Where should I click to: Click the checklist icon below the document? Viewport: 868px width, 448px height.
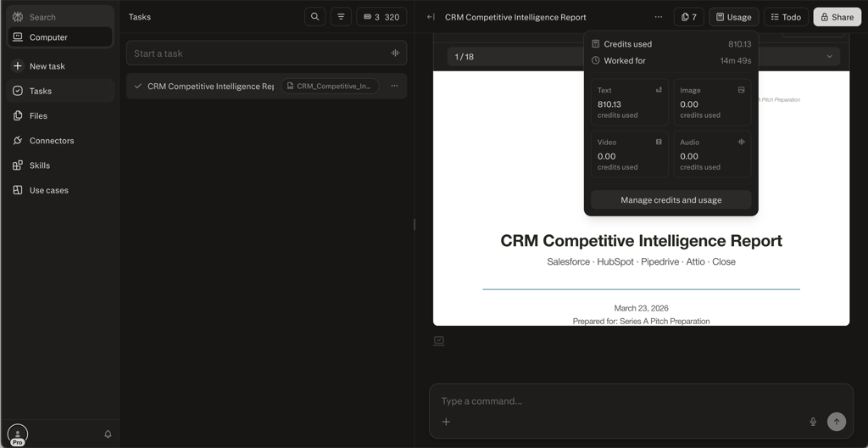coord(439,340)
